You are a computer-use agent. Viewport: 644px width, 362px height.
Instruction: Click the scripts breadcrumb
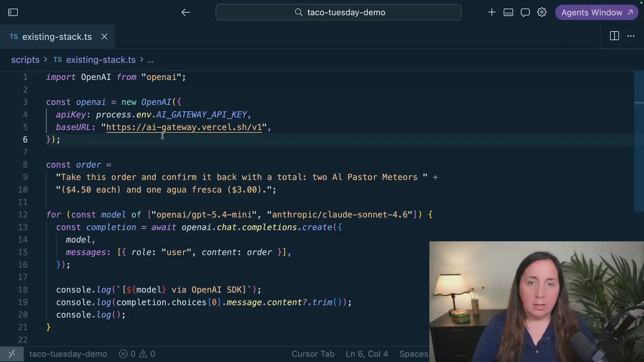point(25,60)
